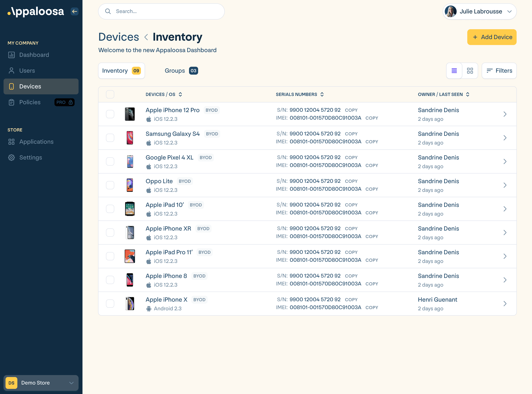Copy IMEI of Apple iPhone 12 Pro
The width and height of the screenshot is (532, 394).
372,118
